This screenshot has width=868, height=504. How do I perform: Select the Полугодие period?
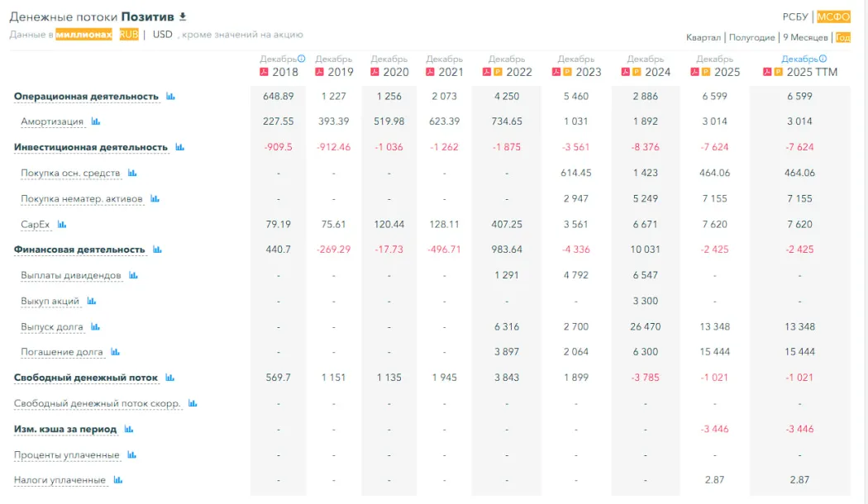[751, 37]
